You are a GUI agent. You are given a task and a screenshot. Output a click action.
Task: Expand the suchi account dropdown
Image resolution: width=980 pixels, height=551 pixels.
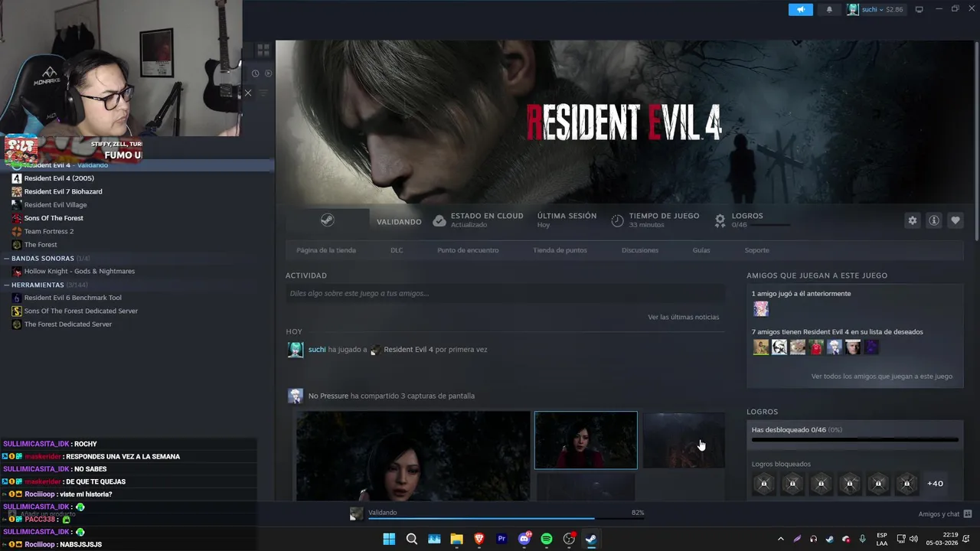coord(875,9)
